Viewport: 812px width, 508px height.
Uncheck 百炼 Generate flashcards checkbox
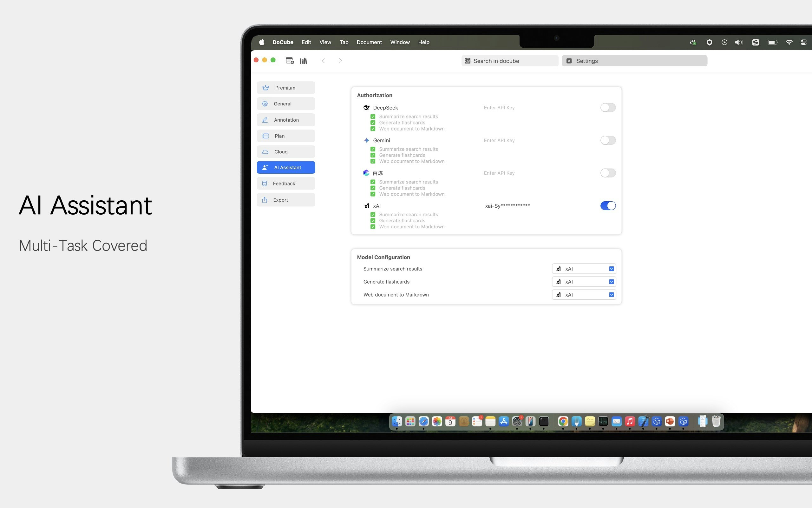click(x=372, y=188)
